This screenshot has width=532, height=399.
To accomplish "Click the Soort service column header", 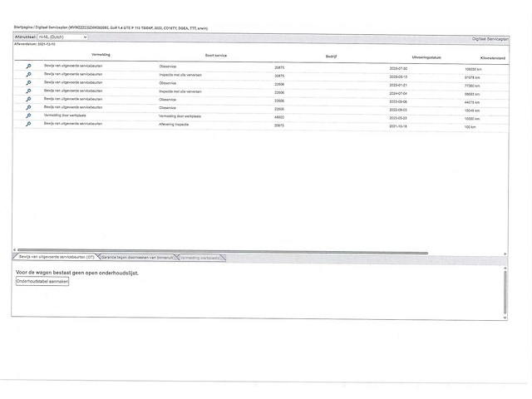I will (x=218, y=56).
